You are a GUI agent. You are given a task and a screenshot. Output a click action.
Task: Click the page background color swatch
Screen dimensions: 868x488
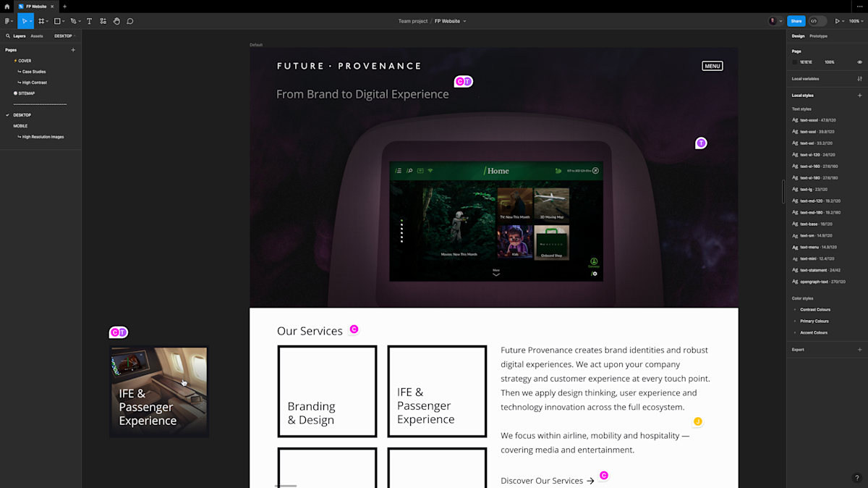point(795,62)
